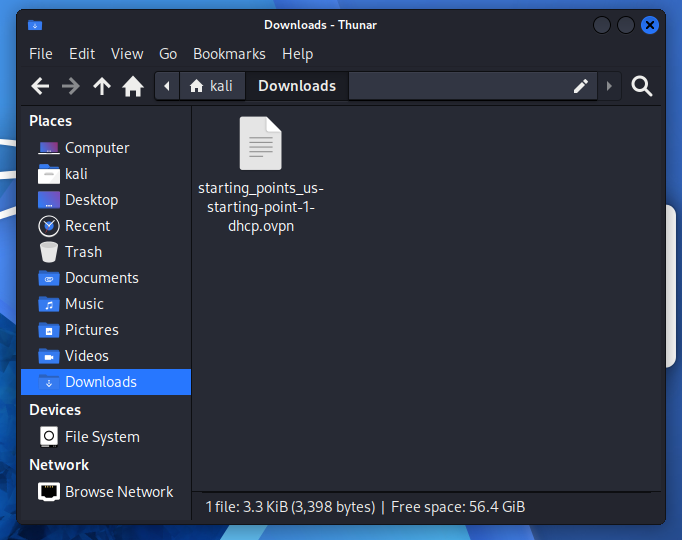
Task: Open File System device in sidebar
Action: 106,437
